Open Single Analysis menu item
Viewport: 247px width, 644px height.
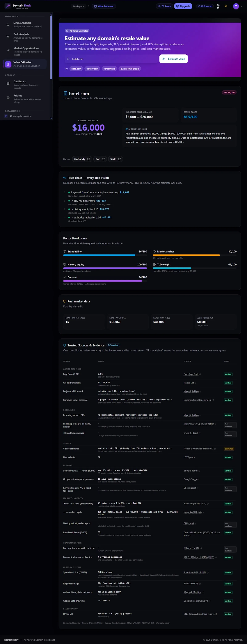(25, 25)
